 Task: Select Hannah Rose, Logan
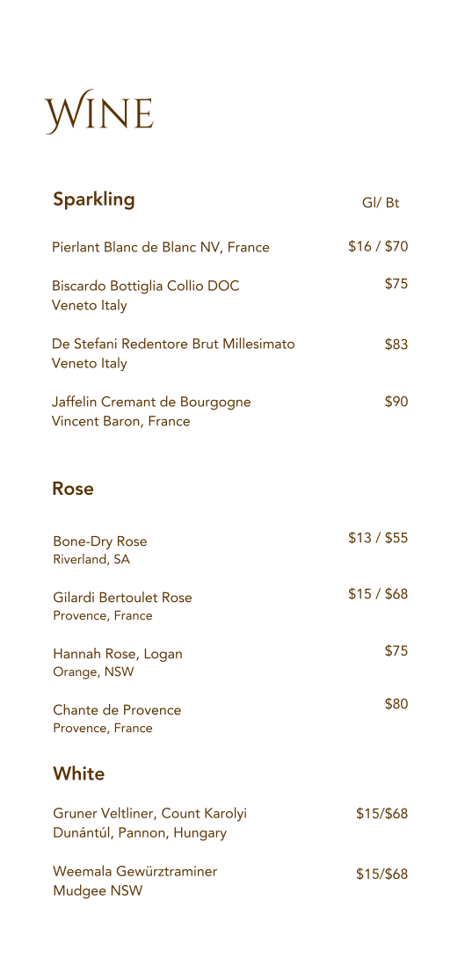118,655
